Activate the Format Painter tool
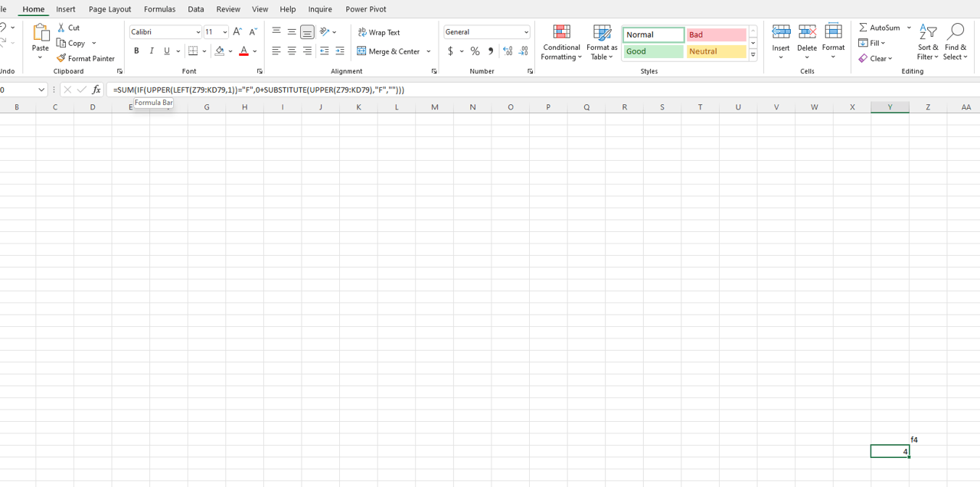The width and height of the screenshot is (980, 487). coord(86,58)
